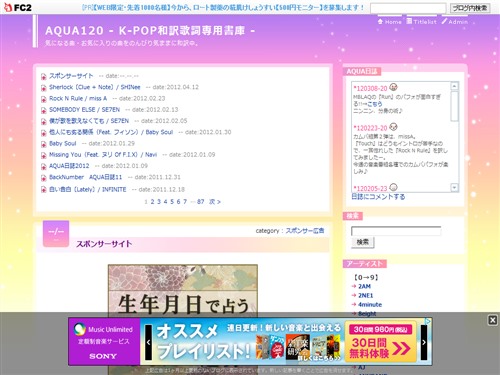Click the emoticon beside the 120308-20 diary entry

click(393, 87)
